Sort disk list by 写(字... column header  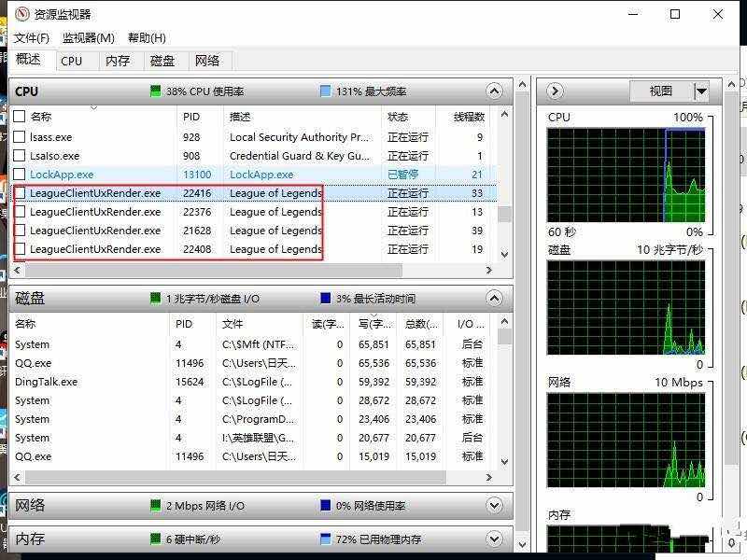pyautogui.click(x=374, y=324)
